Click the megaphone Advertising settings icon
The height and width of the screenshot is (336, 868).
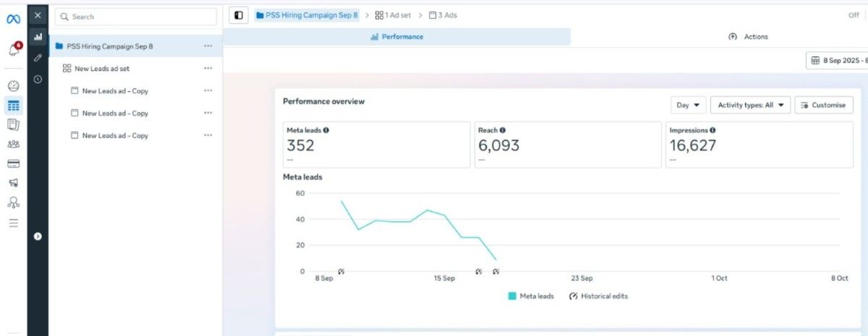pos(13,183)
